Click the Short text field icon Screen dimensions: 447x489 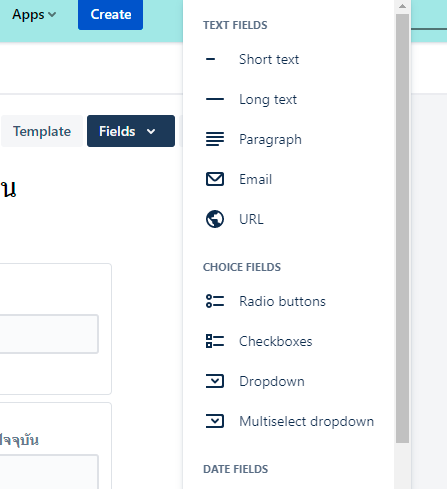[211, 60]
